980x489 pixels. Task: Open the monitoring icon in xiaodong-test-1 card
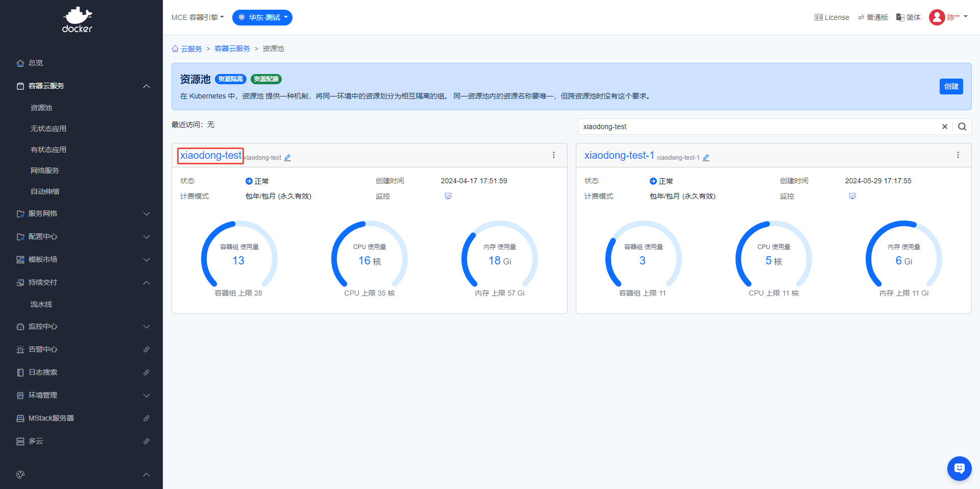click(852, 196)
